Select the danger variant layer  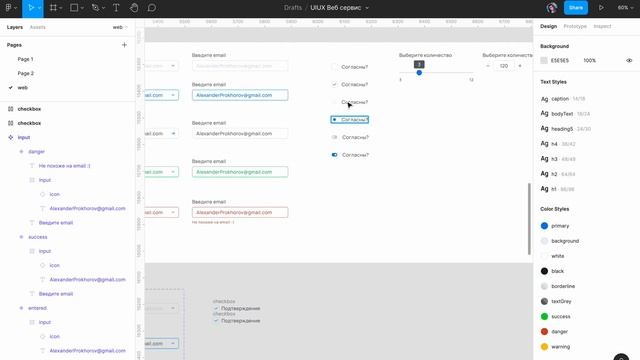point(36,151)
